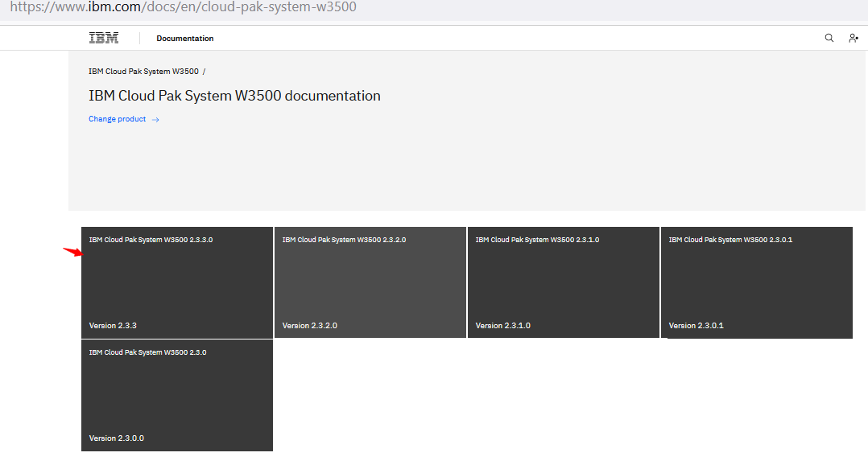Click the browser address bar URL
Image resolution: width=868 pixels, height=465 pixels.
pyautogui.click(x=184, y=7)
